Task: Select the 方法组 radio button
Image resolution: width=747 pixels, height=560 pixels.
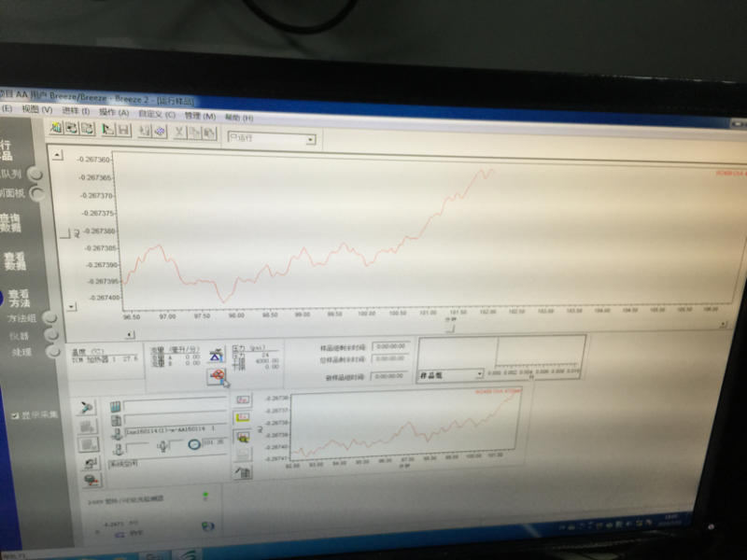Action: [x=49, y=317]
